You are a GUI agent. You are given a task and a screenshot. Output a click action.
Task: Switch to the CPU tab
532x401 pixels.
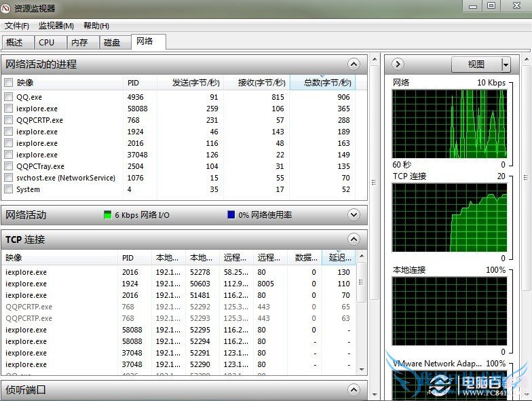[47, 42]
